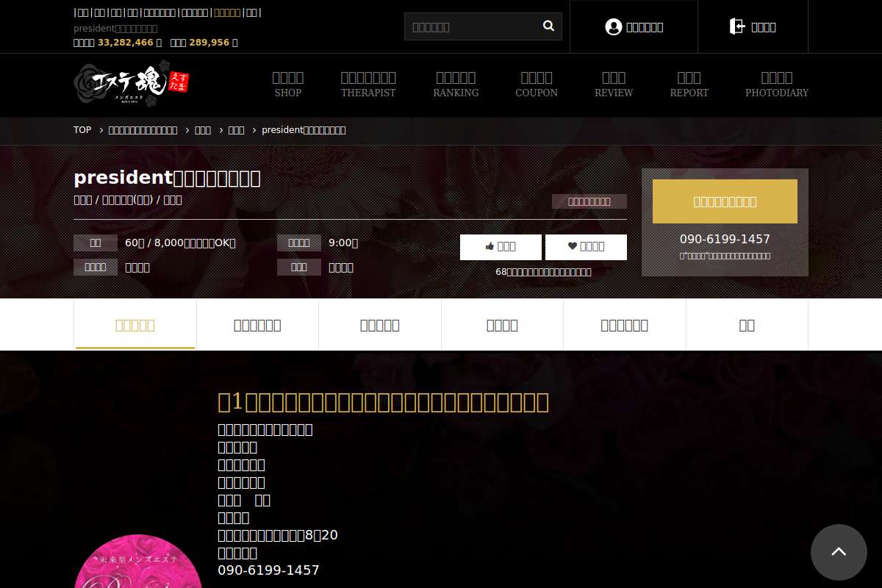Click the user account person icon
The width and height of the screenshot is (882, 588).
tap(613, 27)
